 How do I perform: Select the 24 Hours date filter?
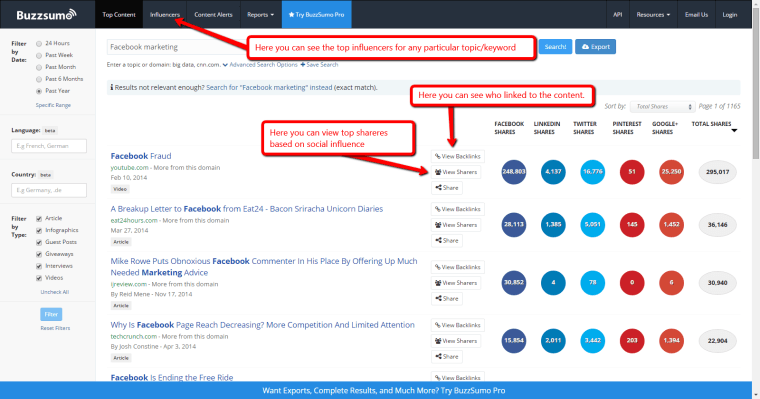pyautogui.click(x=39, y=44)
